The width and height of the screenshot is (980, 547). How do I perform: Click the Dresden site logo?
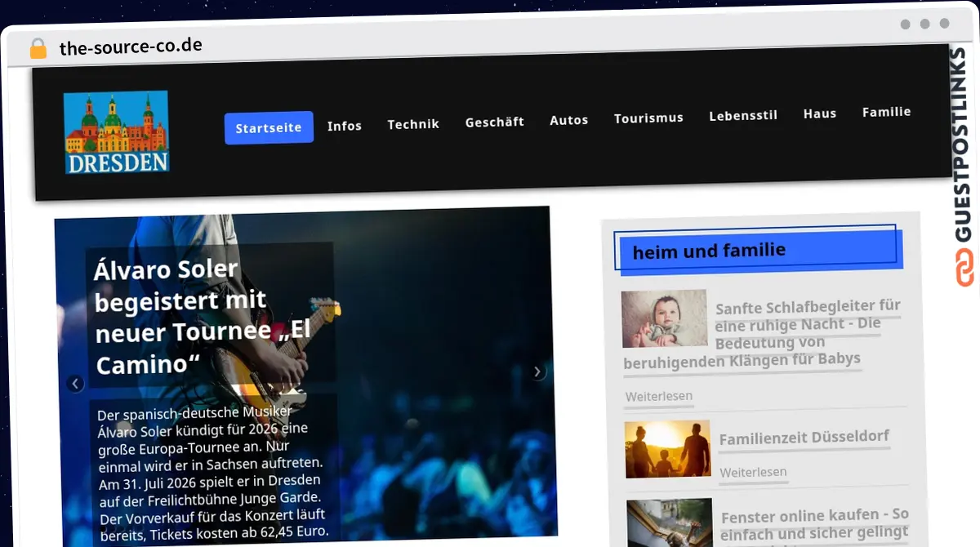[116, 132]
